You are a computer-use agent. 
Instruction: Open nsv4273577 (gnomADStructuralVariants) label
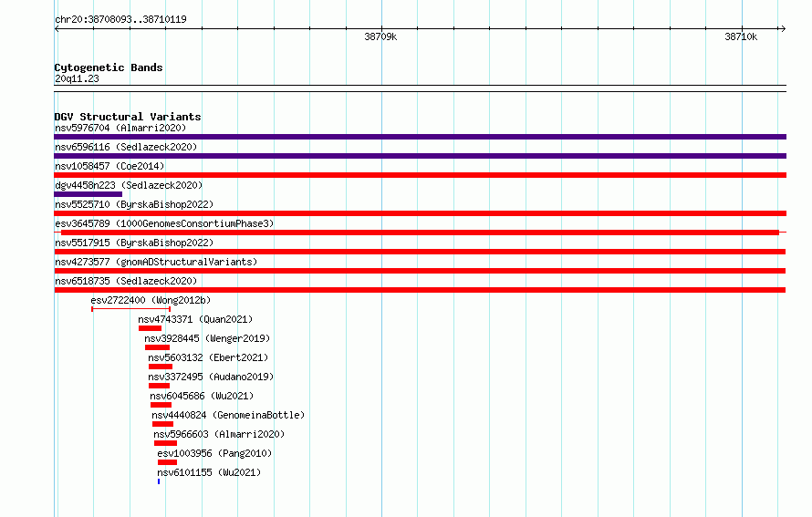(156, 262)
